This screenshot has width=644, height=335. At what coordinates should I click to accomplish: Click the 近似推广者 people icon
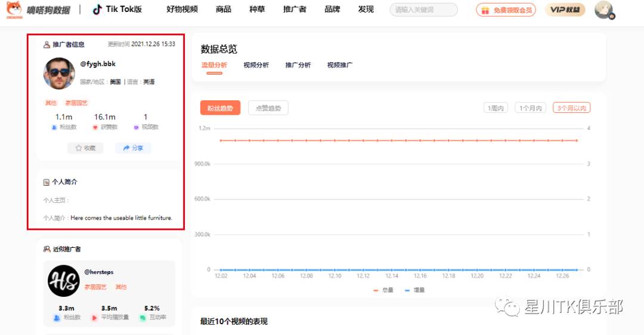point(47,249)
